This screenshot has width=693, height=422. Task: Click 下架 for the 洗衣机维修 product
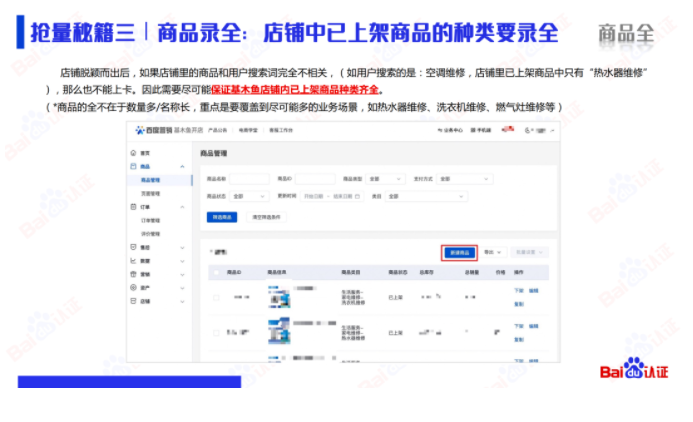(519, 291)
